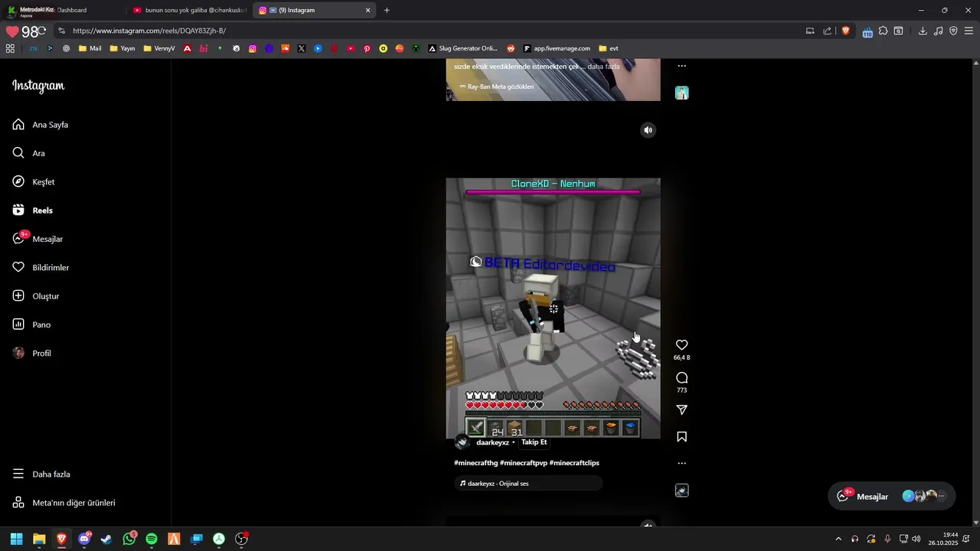Open Slug Generator Onli... bookmark
Screen dimensions: 980x551
click(x=463, y=48)
